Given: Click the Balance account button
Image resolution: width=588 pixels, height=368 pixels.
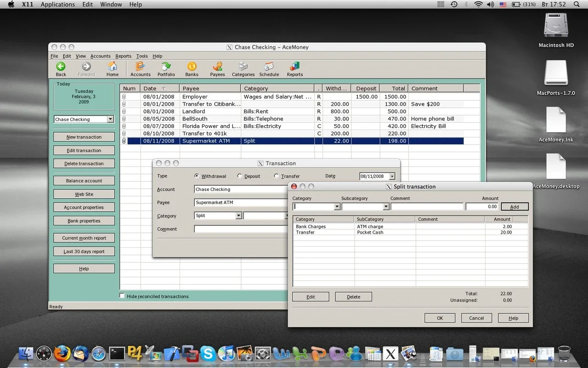Looking at the screenshot, I should [x=84, y=181].
